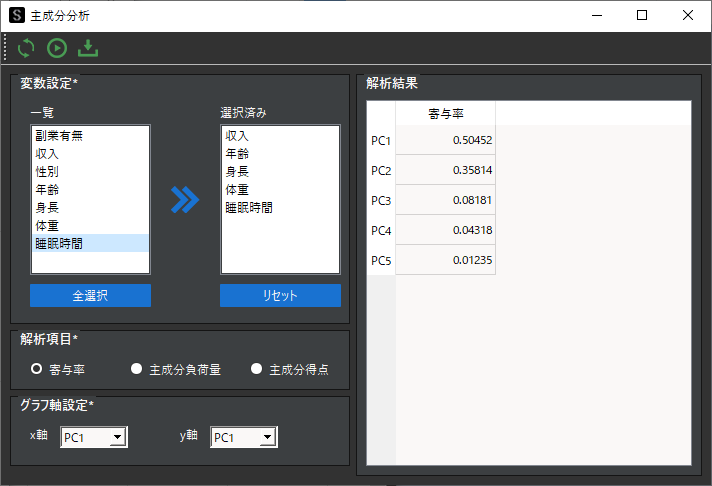Select 睡眠時間 in the 選択済み list
The image size is (712, 486).
pyautogui.click(x=280, y=208)
